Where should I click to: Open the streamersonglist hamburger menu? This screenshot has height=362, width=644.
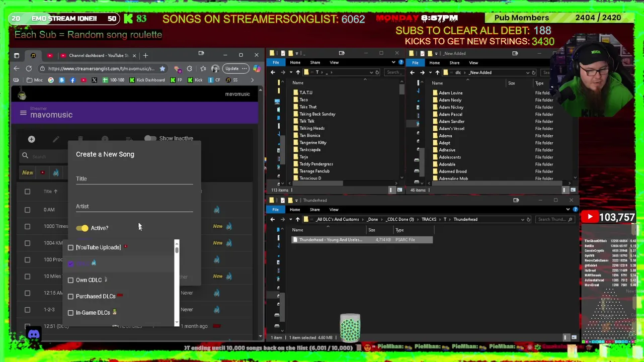[x=23, y=113]
